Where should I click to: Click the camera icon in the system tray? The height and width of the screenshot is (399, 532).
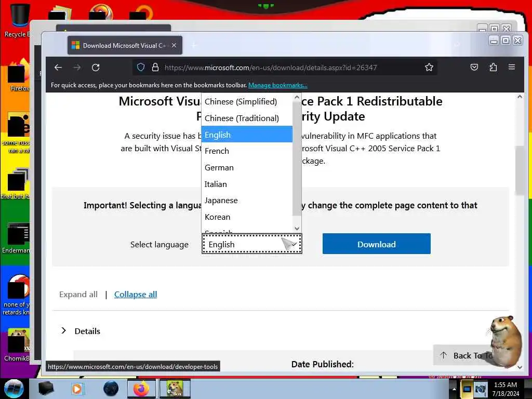480,389
